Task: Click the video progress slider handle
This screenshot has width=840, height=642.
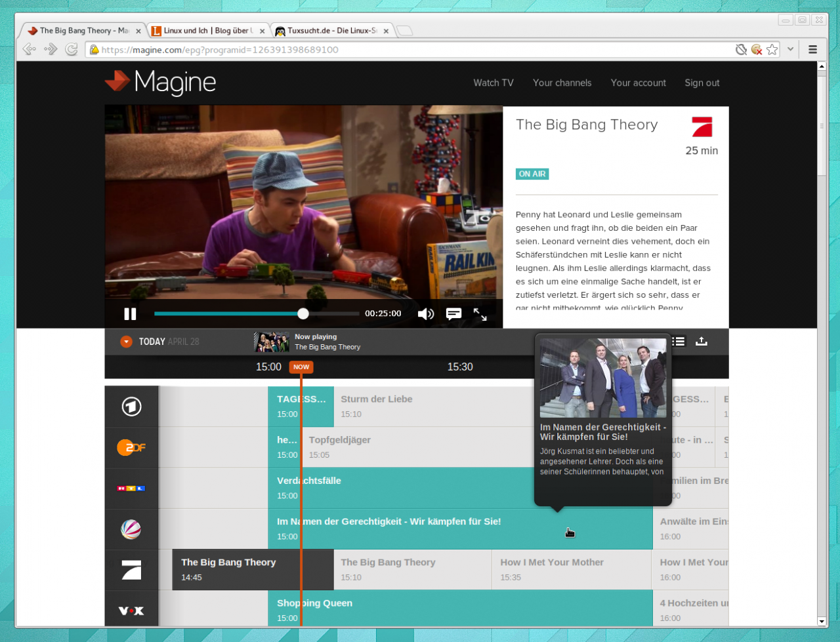Action: (x=303, y=313)
